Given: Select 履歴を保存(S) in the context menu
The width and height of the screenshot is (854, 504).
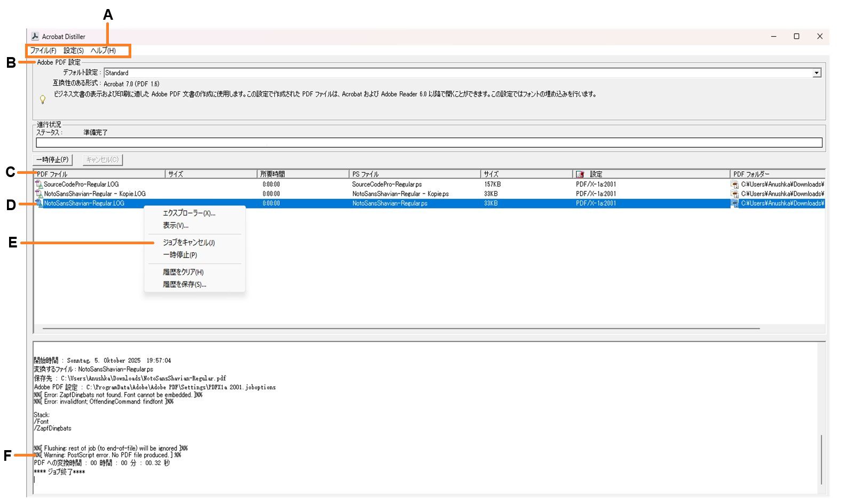Looking at the screenshot, I should pos(185,284).
